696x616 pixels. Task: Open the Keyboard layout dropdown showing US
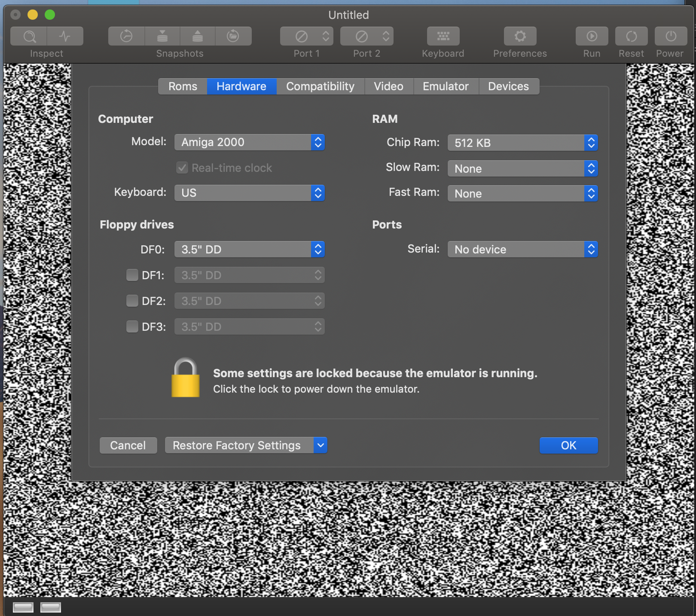pyautogui.click(x=250, y=193)
